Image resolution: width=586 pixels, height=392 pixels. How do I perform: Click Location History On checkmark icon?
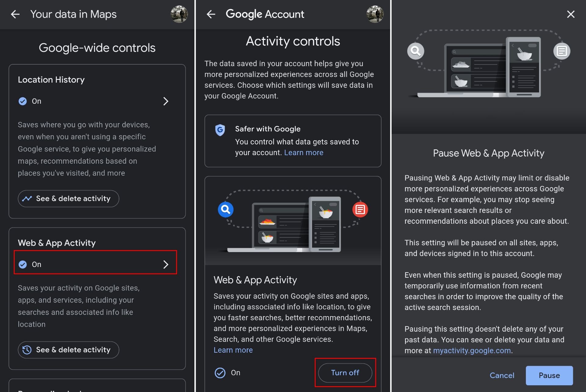click(23, 101)
